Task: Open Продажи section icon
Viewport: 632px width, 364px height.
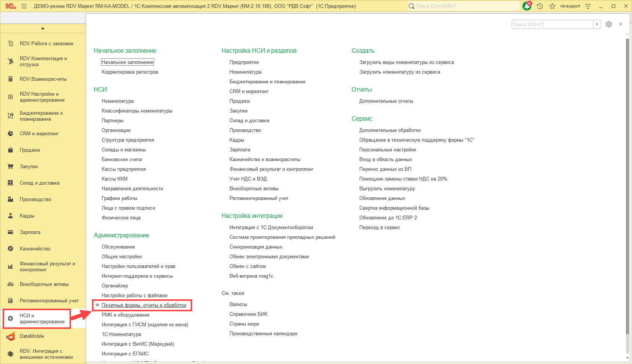Action: tap(10, 150)
